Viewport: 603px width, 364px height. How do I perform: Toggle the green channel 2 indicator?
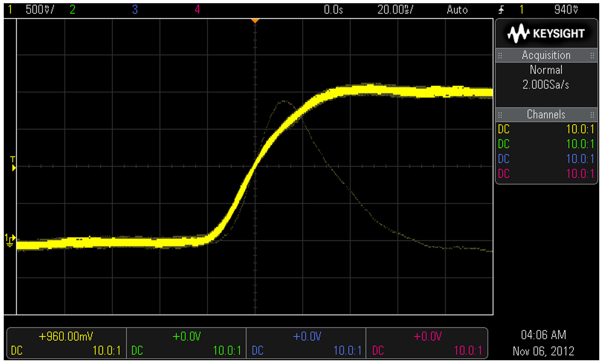coord(72,10)
